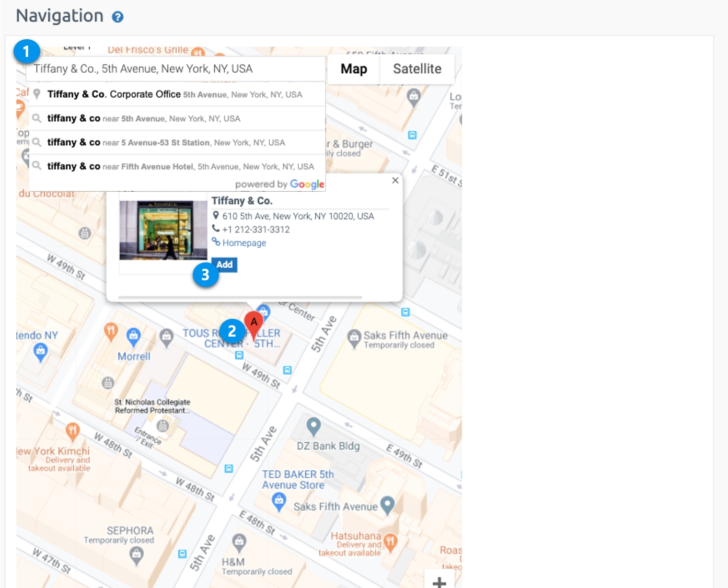Click the gray place pin above W 49th St label

coord(85,233)
